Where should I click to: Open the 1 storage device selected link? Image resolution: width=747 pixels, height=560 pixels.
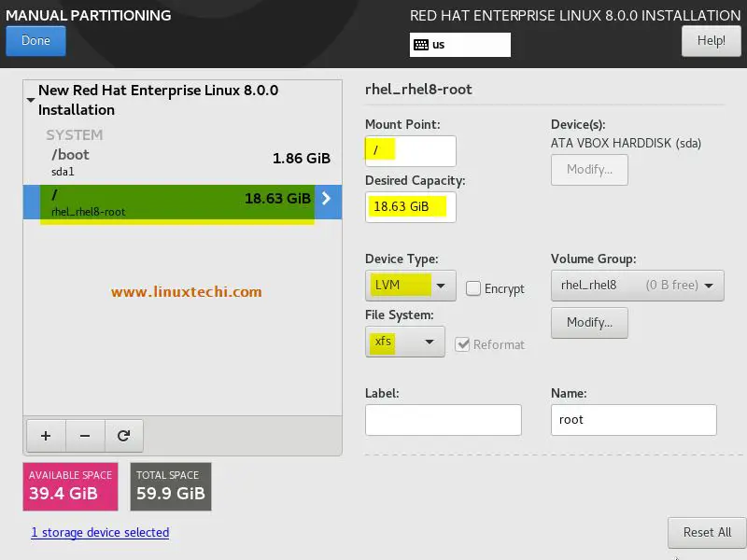(100, 532)
